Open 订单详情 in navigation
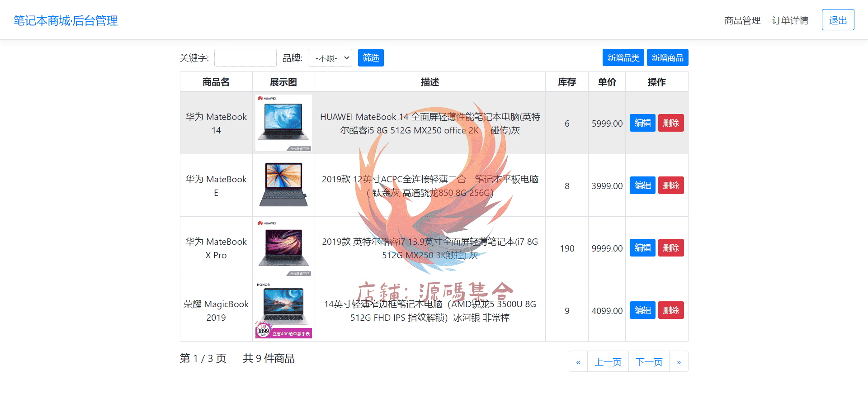Screen dimensions: 868x404 790,20
